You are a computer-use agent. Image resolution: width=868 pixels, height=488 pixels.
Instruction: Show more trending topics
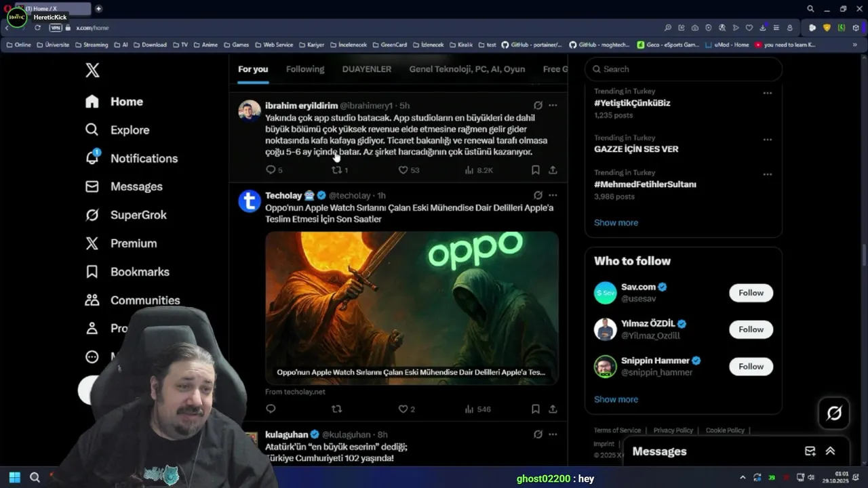point(616,222)
